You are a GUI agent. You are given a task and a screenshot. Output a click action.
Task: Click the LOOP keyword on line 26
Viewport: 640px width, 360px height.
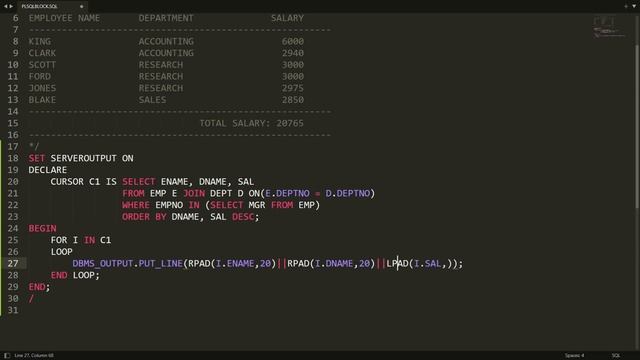(62, 252)
